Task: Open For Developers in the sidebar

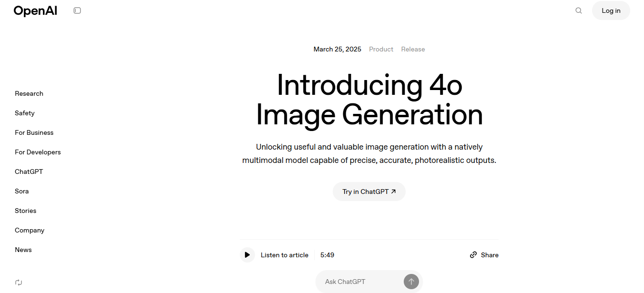Action: click(38, 152)
